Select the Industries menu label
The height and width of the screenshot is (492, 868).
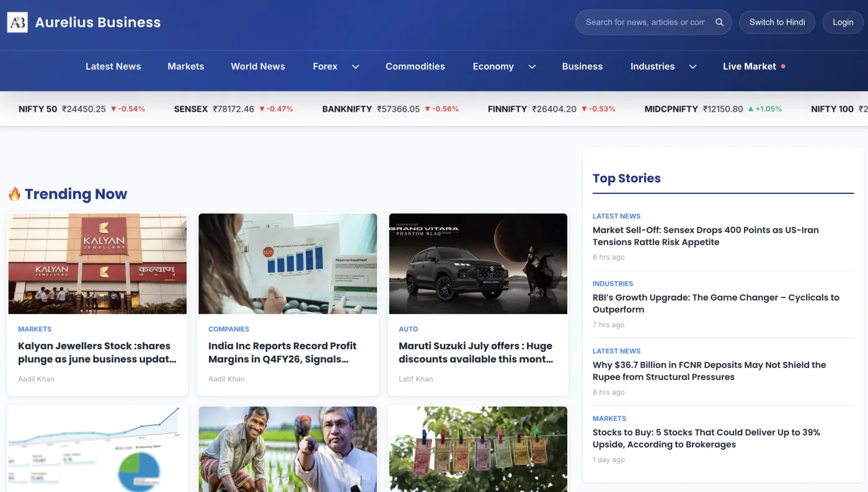click(x=652, y=66)
